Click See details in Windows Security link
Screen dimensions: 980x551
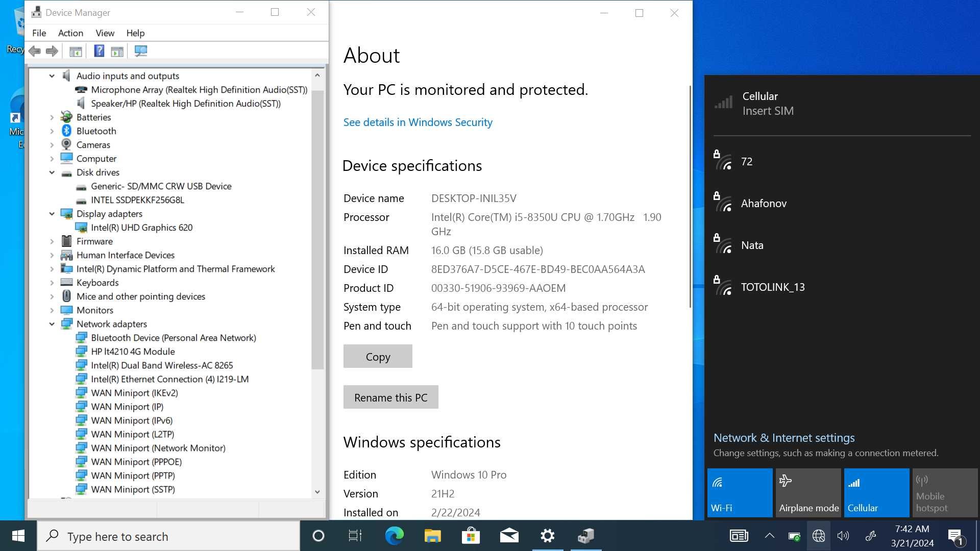pos(418,121)
